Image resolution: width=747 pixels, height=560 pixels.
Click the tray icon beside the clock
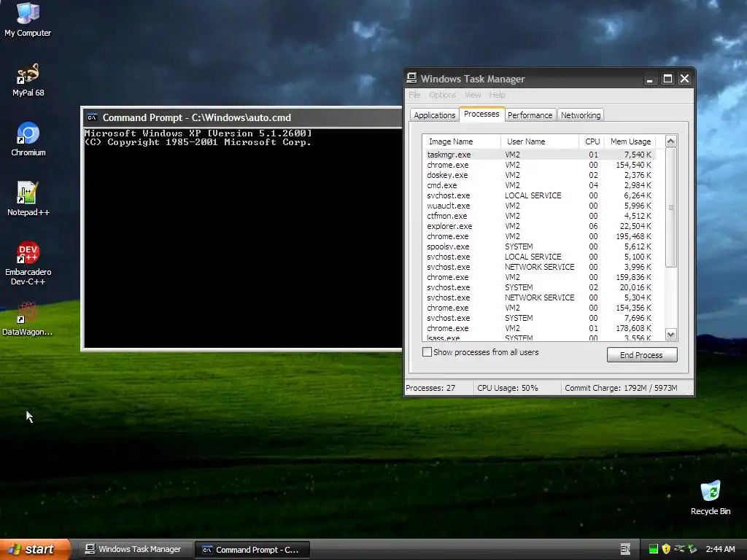coord(692,549)
